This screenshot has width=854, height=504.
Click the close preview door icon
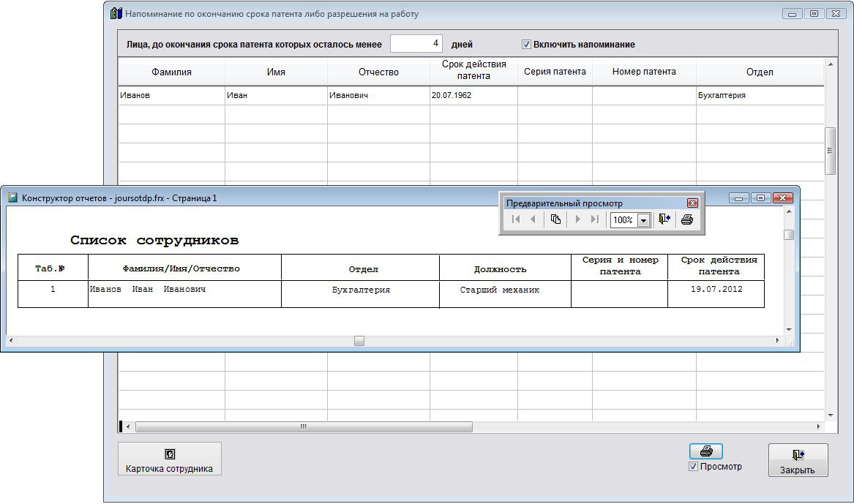tap(664, 219)
